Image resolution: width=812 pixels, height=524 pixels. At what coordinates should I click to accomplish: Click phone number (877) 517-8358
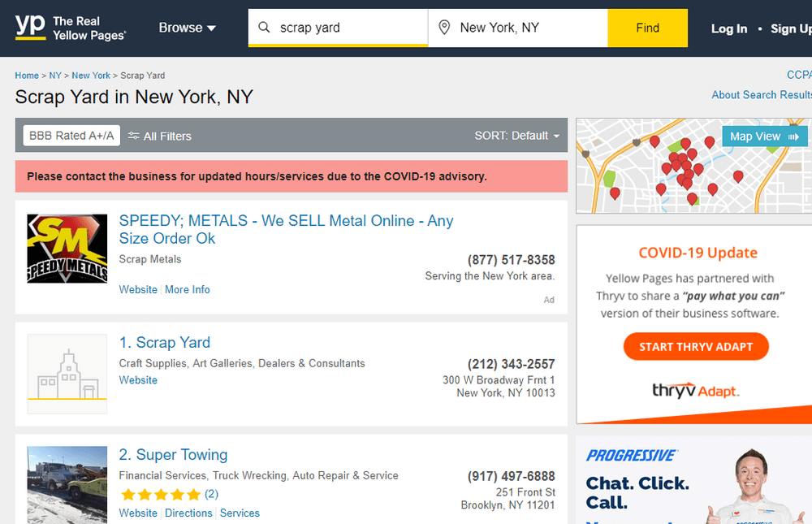point(511,260)
